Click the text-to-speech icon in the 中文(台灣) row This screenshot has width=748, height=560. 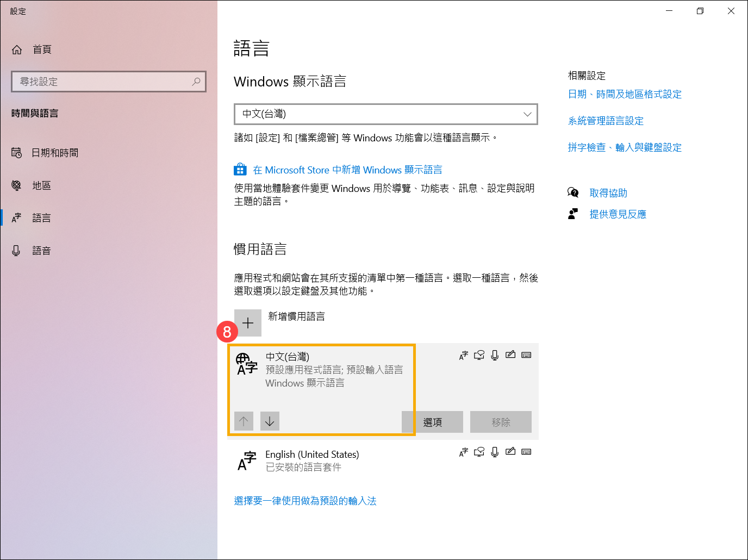coord(479,355)
